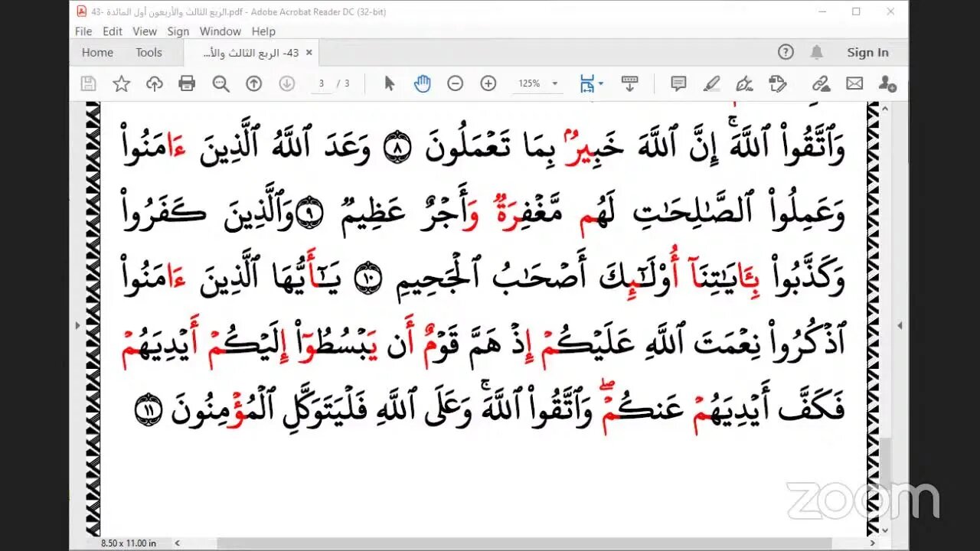Zoom out with the minus circle button
This screenshot has height=551, width=980.
[x=456, y=83]
